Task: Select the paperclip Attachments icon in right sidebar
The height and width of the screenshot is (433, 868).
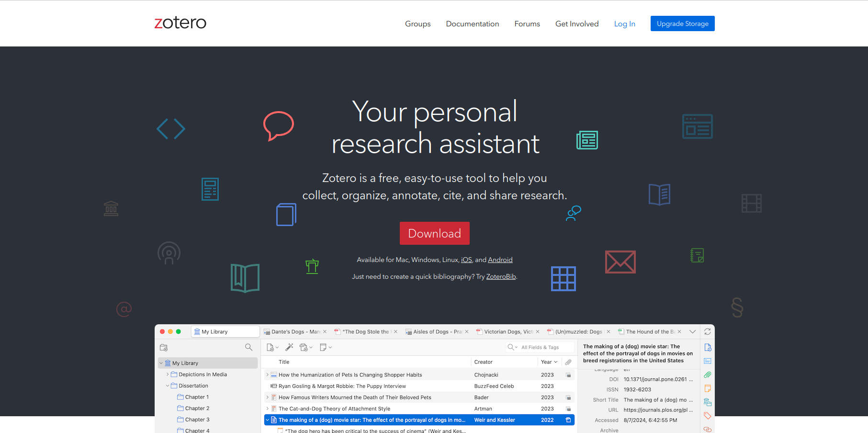Action: (x=708, y=375)
